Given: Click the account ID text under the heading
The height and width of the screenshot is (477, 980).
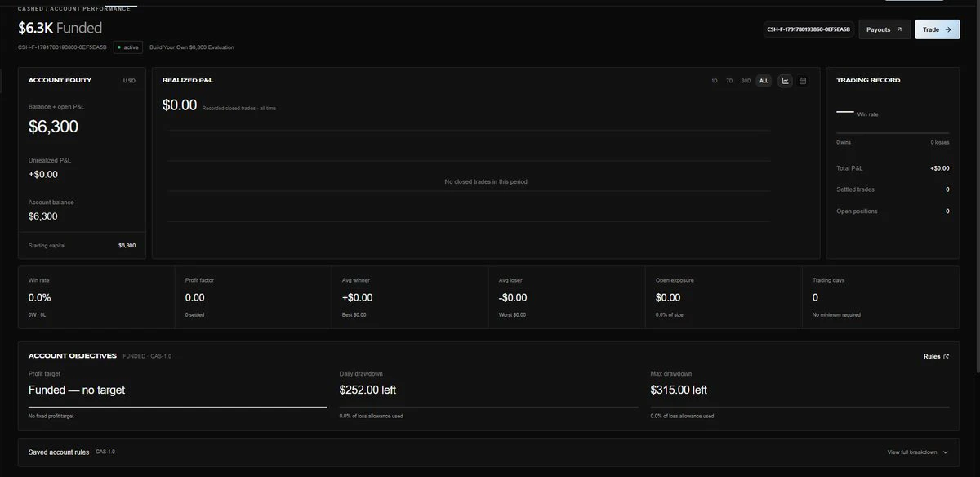Looking at the screenshot, I should click(x=62, y=47).
